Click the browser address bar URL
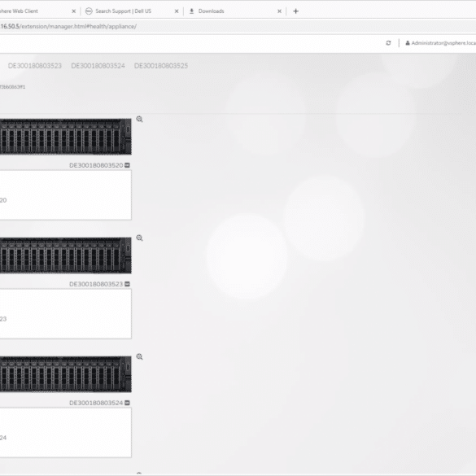The height and width of the screenshot is (476, 476). tap(68, 26)
